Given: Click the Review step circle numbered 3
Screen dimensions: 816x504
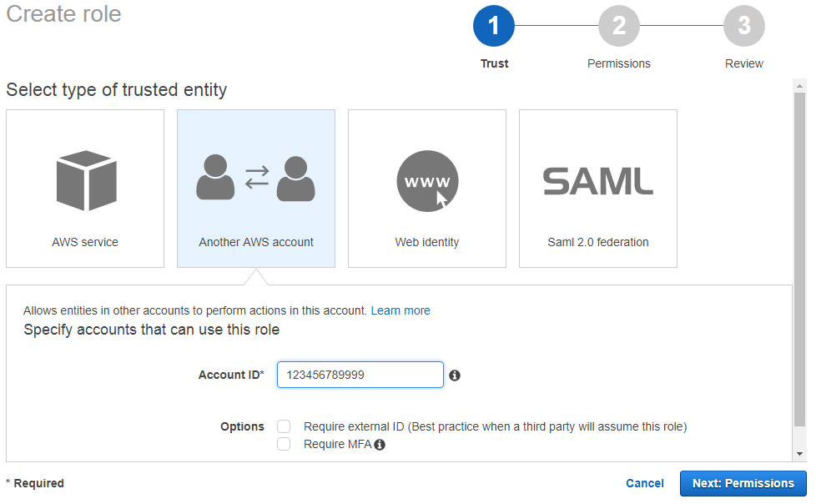Looking at the screenshot, I should pyautogui.click(x=744, y=26).
